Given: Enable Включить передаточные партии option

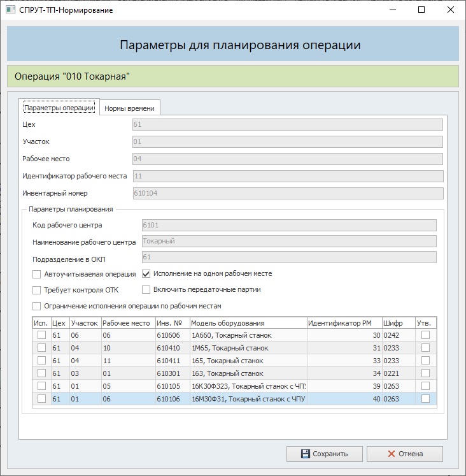Looking at the screenshot, I should [x=146, y=290].
